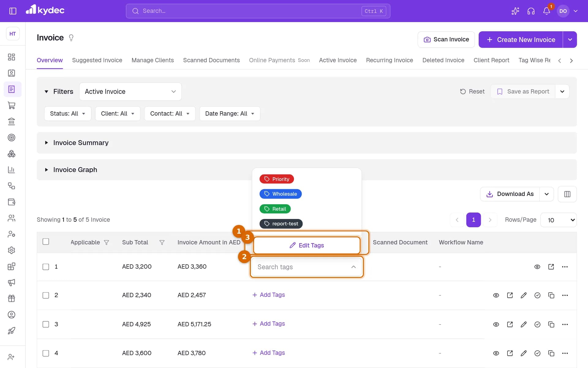Open the bank building icon in sidebar
The width and height of the screenshot is (588, 368).
[11, 121]
